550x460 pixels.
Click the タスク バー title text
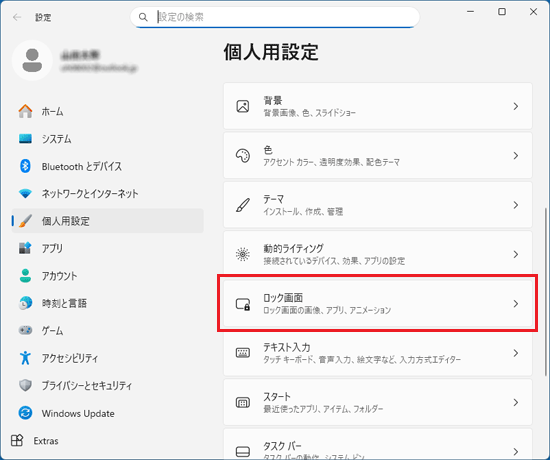[x=282, y=446]
